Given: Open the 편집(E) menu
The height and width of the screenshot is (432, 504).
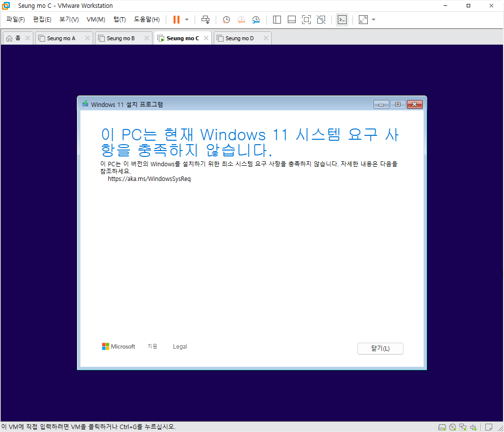Looking at the screenshot, I should tap(42, 20).
